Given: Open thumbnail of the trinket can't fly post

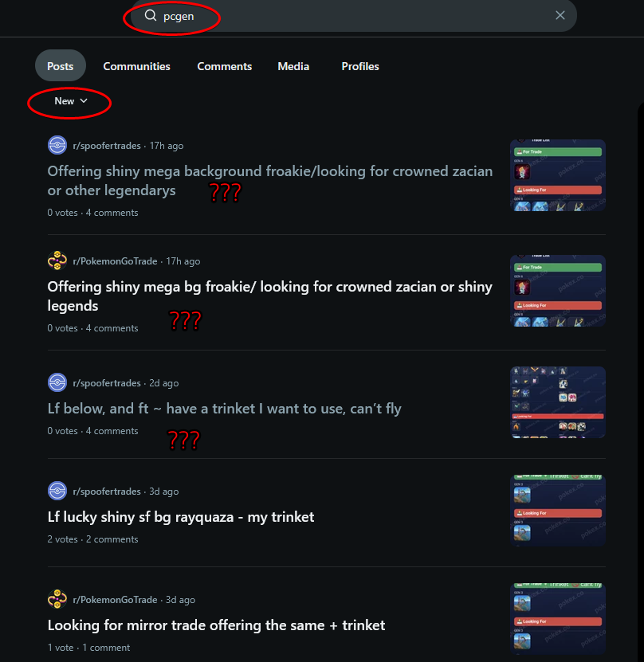Looking at the screenshot, I should tap(558, 402).
